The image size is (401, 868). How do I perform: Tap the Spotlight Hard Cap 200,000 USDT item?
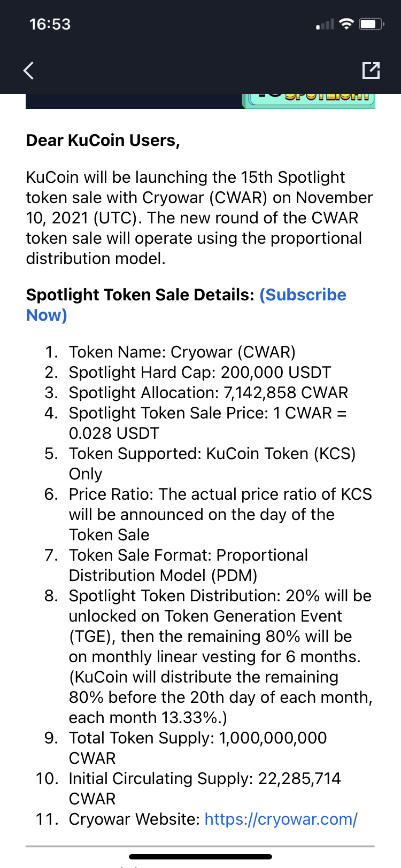tap(199, 372)
